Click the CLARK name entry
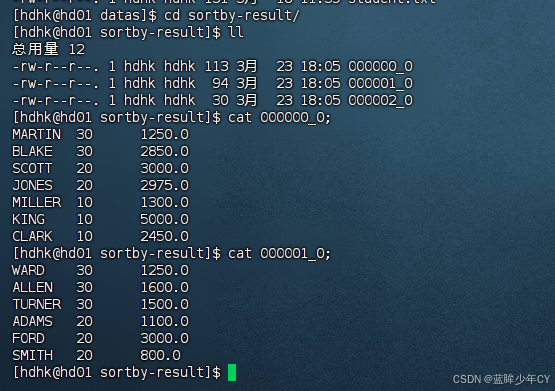This screenshot has width=555, height=391. pos(32,236)
